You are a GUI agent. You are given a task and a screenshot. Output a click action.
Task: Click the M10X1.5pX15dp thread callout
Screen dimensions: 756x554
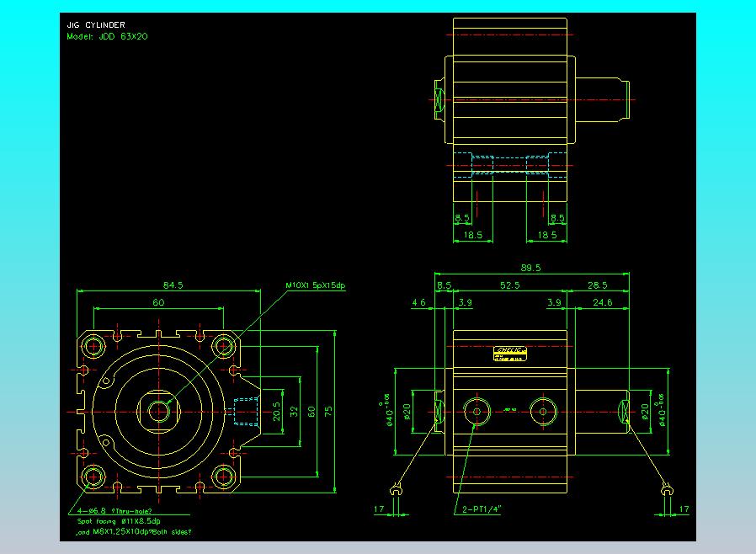click(316, 285)
